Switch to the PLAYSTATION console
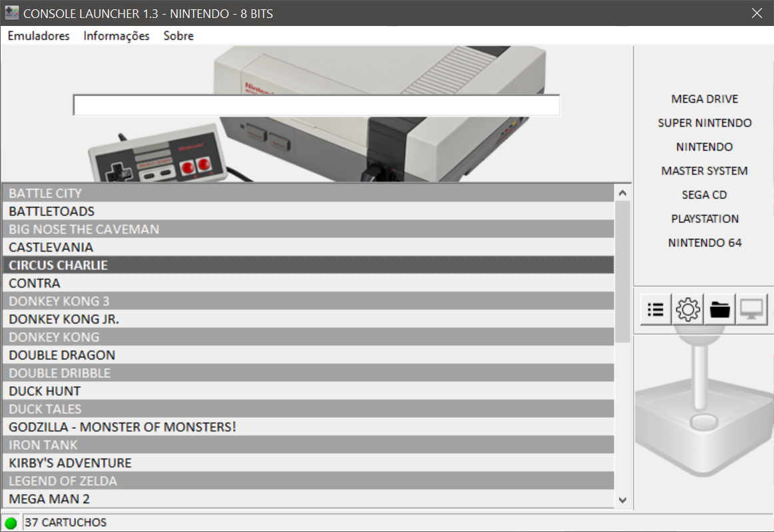The height and width of the screenshot is (532, 774). coord(705,218)
